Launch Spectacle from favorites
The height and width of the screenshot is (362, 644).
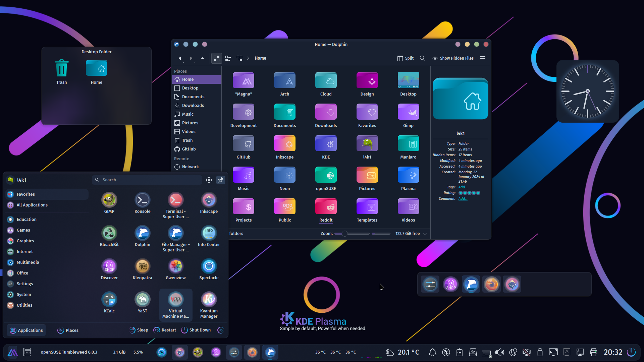point(209,269)
